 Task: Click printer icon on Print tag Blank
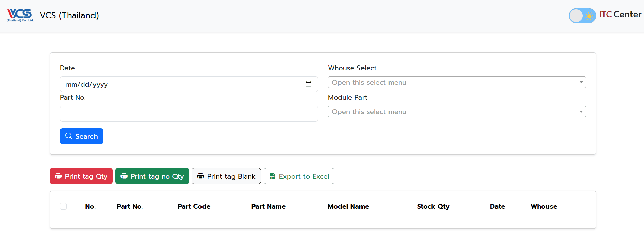coord(200,176)
